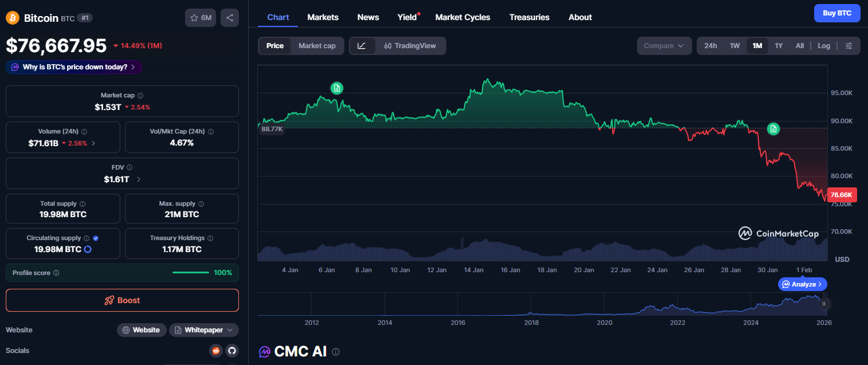Expand the Whitepaper dropdown
This screenshot has height=365, width=868.
[204, 330]
